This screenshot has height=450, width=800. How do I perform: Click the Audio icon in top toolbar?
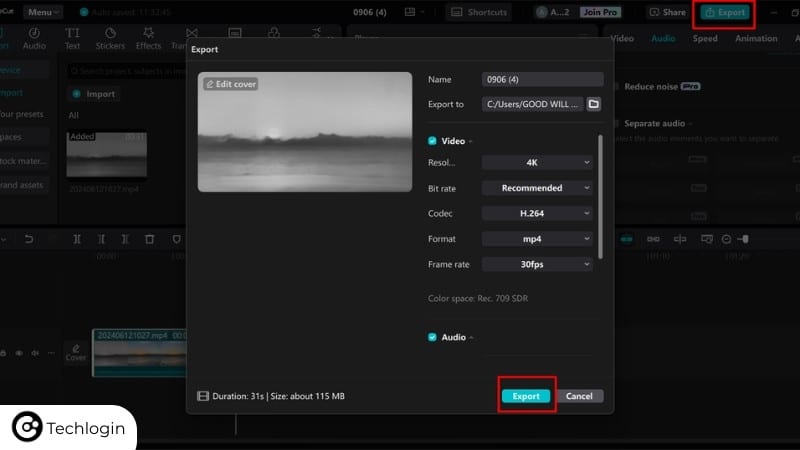[34, 39]
